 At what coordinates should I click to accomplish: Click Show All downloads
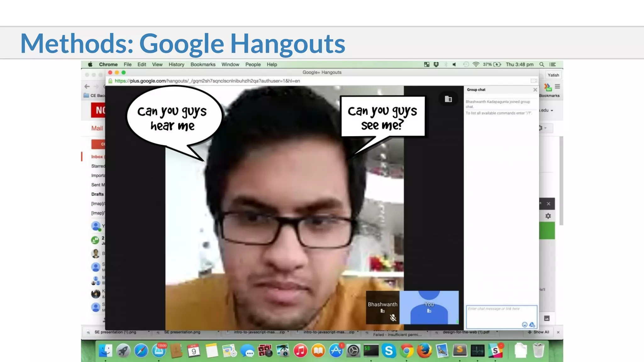(538, 332)
